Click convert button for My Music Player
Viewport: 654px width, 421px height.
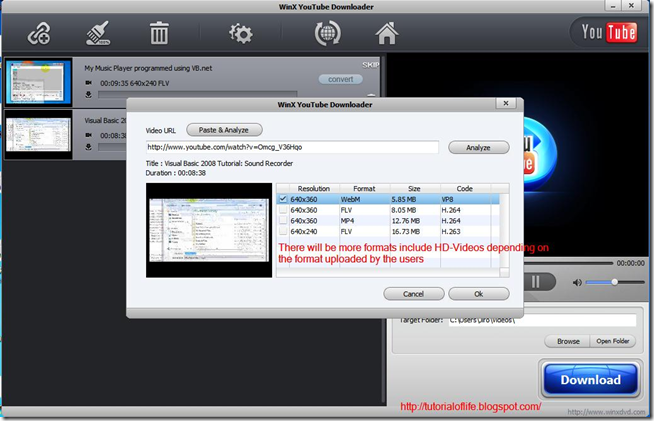(340, 79)
